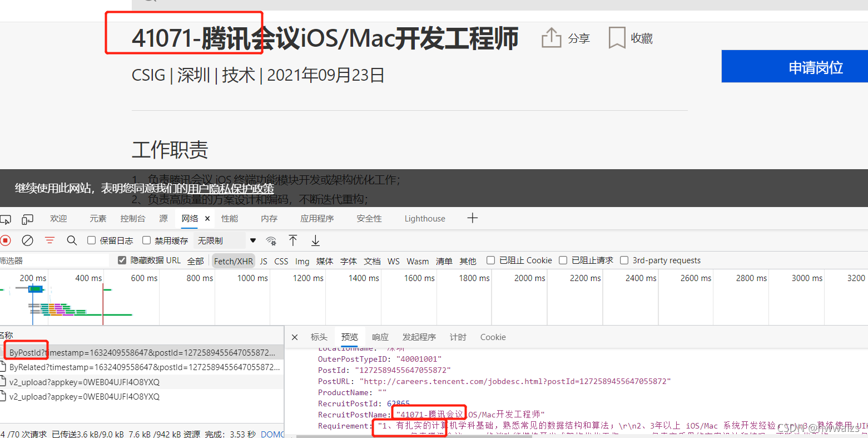Filter requests by 媒体
868x438 pixels.
pos(325,261)
